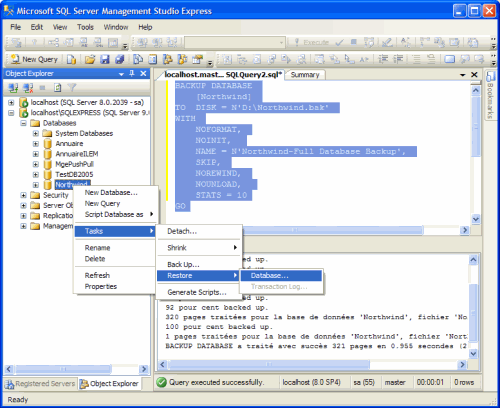Click the Object Explorer toolbar icon
The width and height of the screenshot is (500, 408).
168,59
